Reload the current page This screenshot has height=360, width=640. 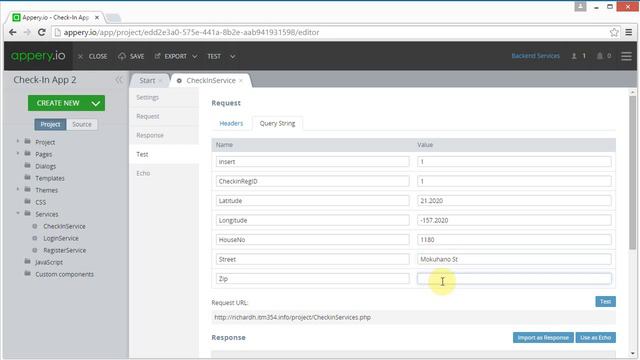click(41, 32)
